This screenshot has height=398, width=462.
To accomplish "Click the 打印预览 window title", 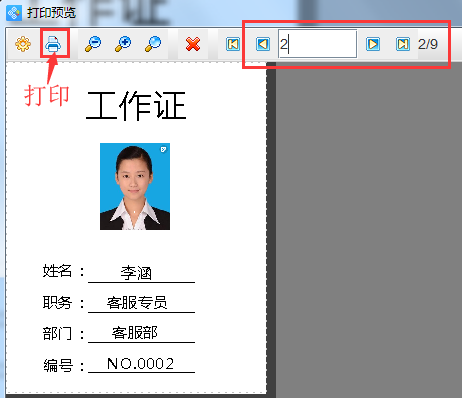I will pos(51,13).
